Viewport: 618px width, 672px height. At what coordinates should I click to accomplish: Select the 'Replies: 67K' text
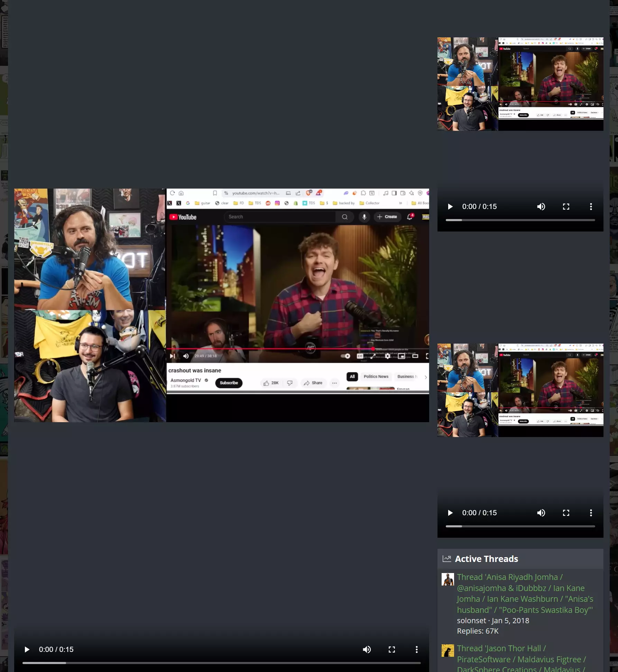click(x=478, y=631)
